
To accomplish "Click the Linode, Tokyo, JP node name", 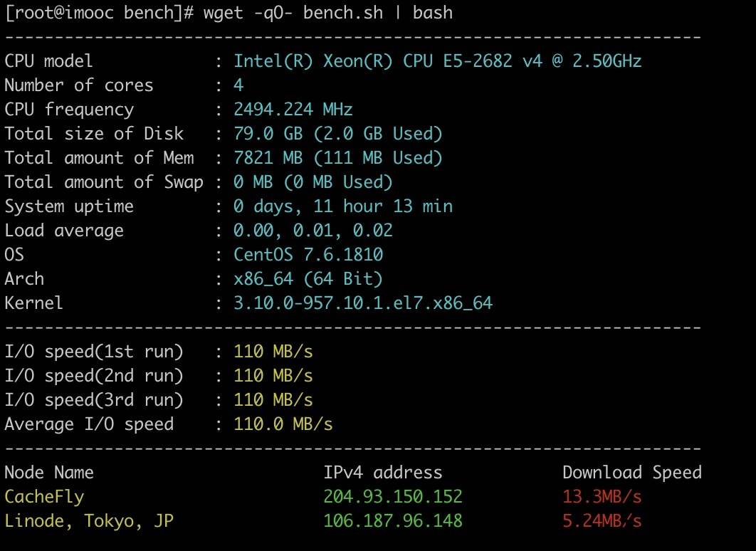I will [x=89, y=521].
